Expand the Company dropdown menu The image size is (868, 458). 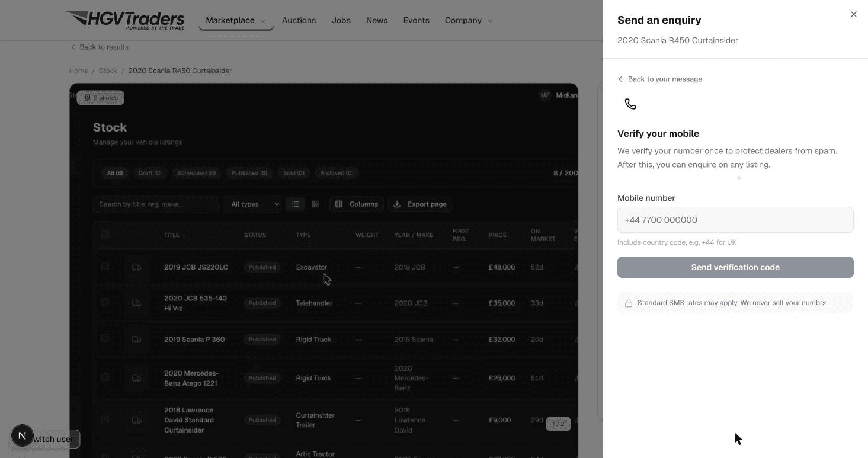tap(469, 20)
